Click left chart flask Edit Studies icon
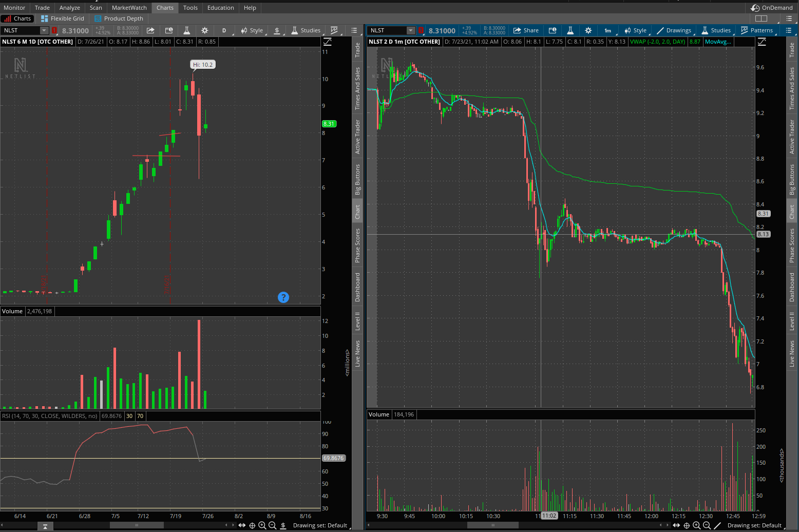 coord(187,30)
